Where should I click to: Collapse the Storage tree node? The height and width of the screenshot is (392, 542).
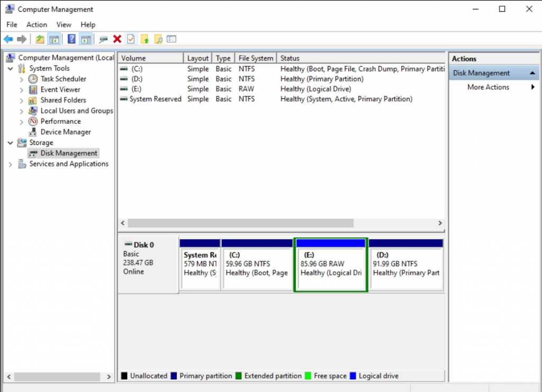point(11,142)
